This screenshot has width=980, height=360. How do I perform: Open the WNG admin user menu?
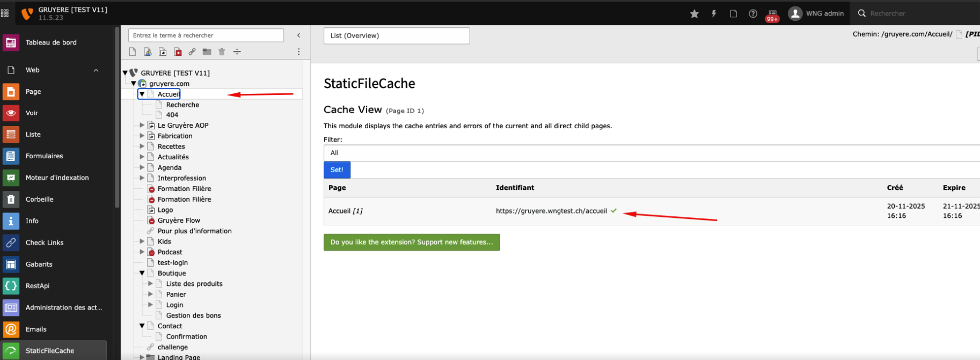[816, 13]
